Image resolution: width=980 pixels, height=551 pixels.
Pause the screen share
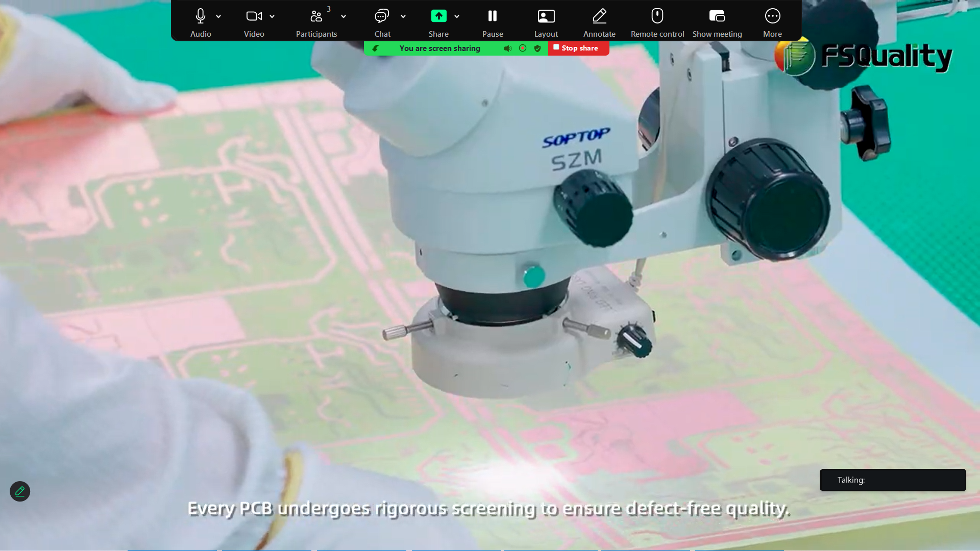click(493, 16)
